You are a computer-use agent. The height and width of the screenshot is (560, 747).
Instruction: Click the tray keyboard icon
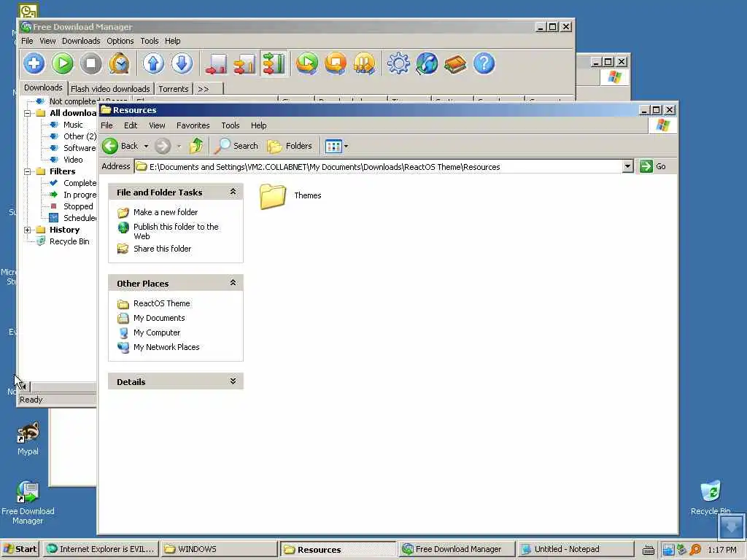tap(648, 550)
